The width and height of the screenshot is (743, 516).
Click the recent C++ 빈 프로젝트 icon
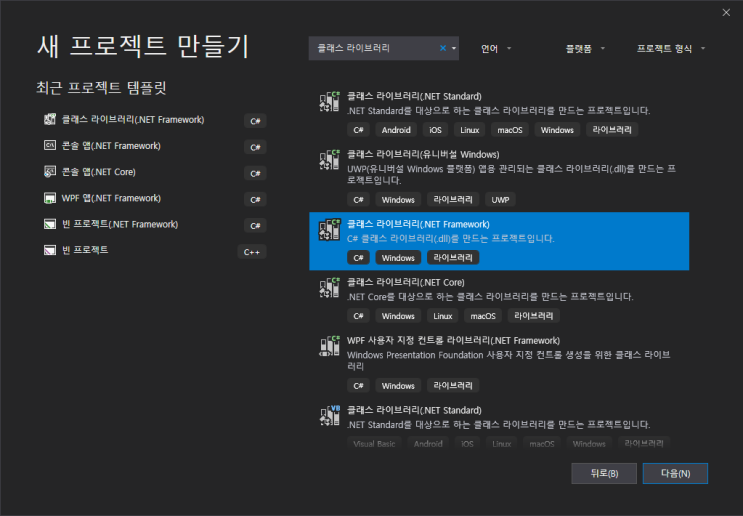(50, 250)
